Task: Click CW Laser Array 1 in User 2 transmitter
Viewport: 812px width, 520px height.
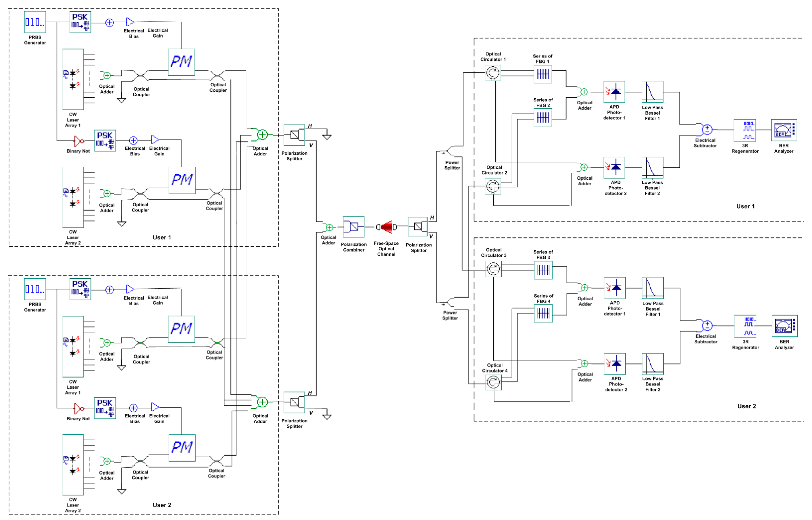Action: coord(73,346)
